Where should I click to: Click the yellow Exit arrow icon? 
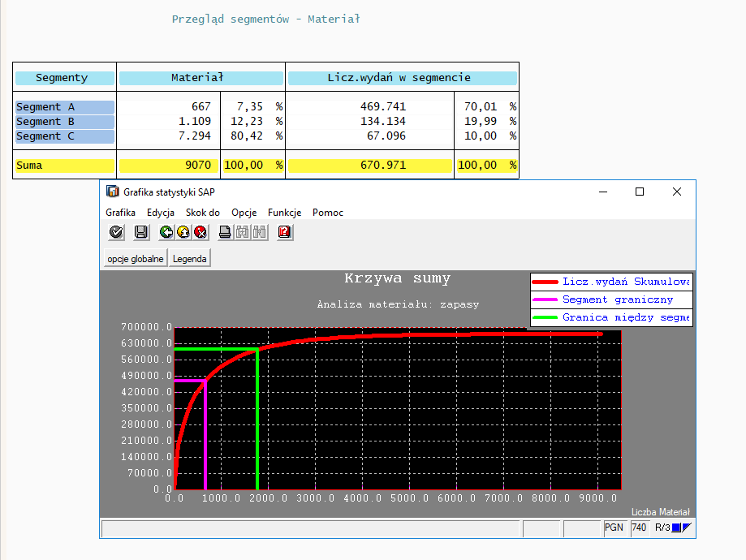click(x=183, y=232)
